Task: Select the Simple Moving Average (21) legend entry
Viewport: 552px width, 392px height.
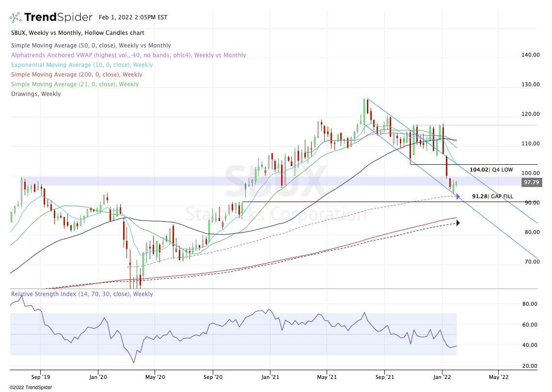Action: (75, 84)
